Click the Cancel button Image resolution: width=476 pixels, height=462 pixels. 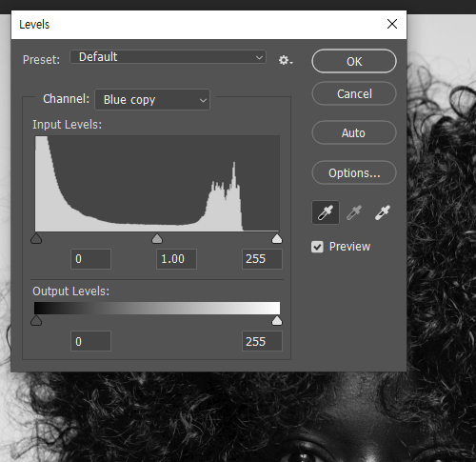pyautogui.click(x=354, y=93)
